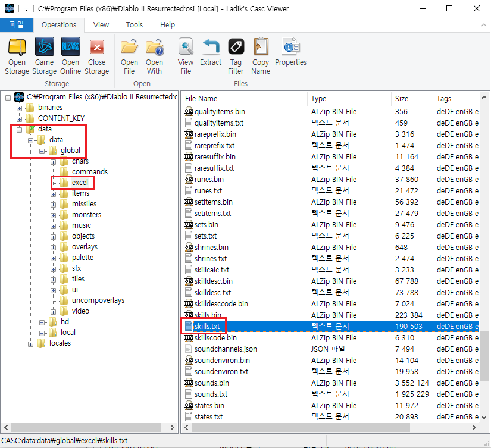Click the BIN icon of skilldesccode.bin
Screen dimensions: 491x448
(x=189, y=303)
